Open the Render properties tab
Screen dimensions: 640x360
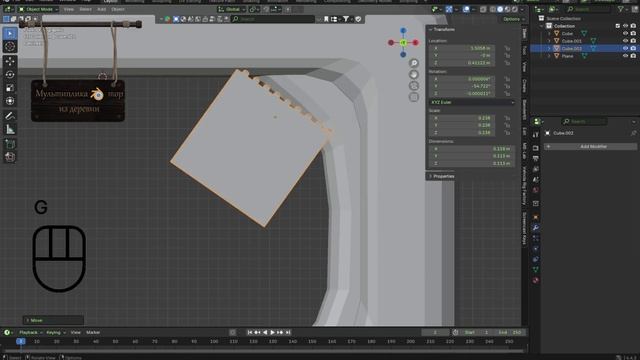tap(536, 148)
